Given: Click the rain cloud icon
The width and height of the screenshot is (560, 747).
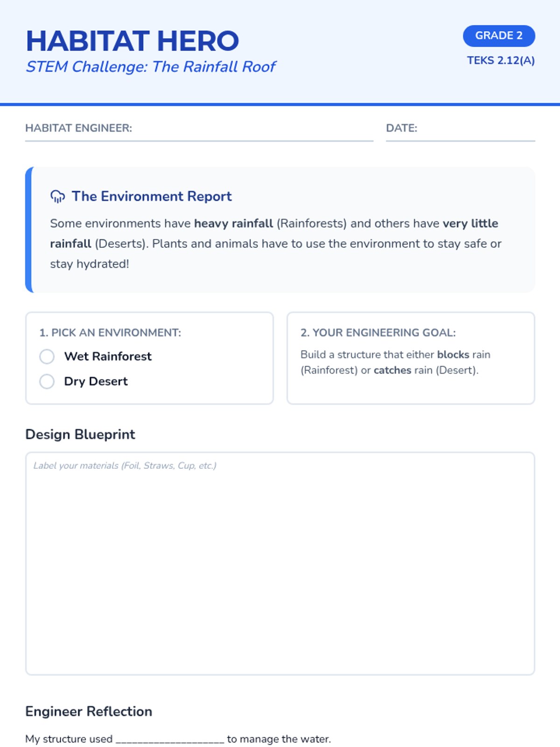Looking at the screenshot, I should point(57,197).
